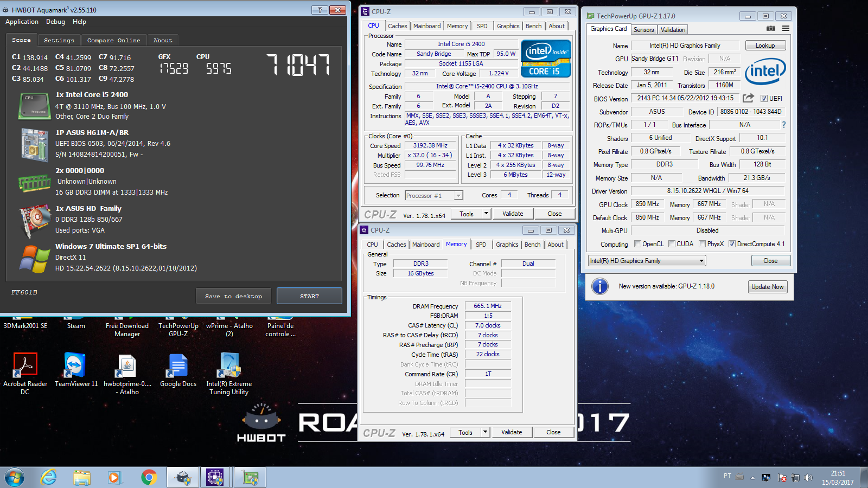The image size is (868, 488).
Task: Expand the Tools dropdown arrow in the upper CPU-Z window
Action: [x=486, y=214]
